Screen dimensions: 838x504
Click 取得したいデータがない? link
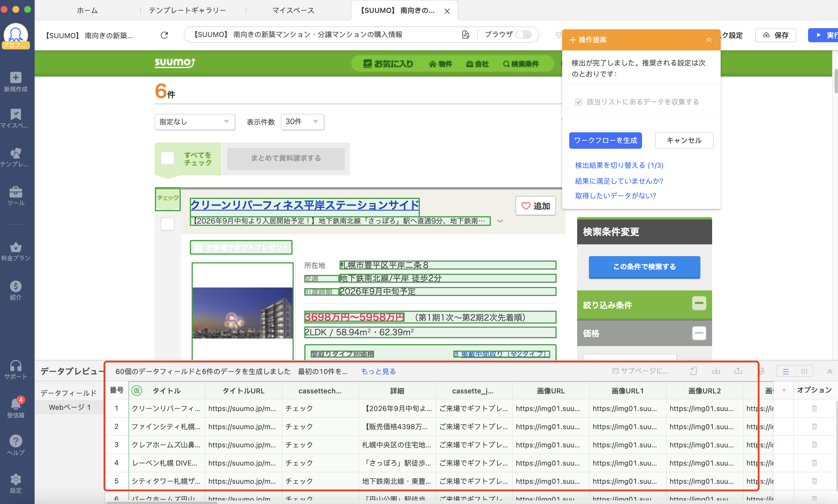pos(615,196)
